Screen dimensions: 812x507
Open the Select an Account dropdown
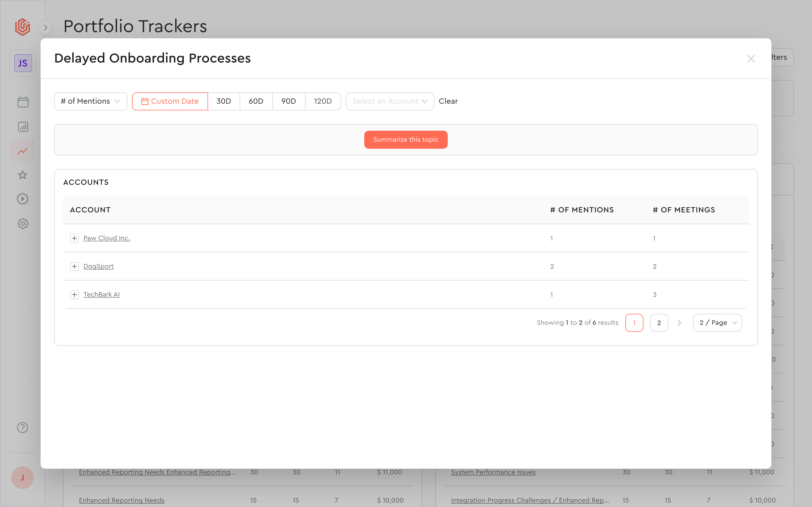click(x=390, y=101)
